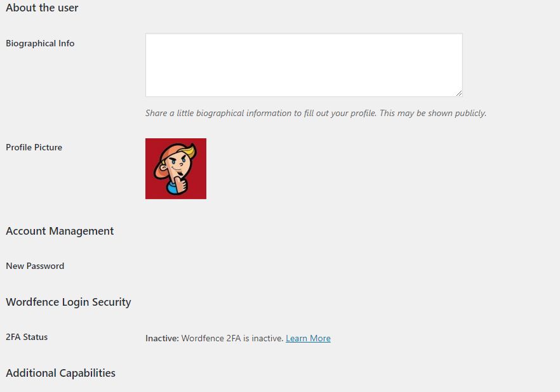Open the Wordfence 2FA Learn More link
Screen dimensions: 560x392
point(308,338)
